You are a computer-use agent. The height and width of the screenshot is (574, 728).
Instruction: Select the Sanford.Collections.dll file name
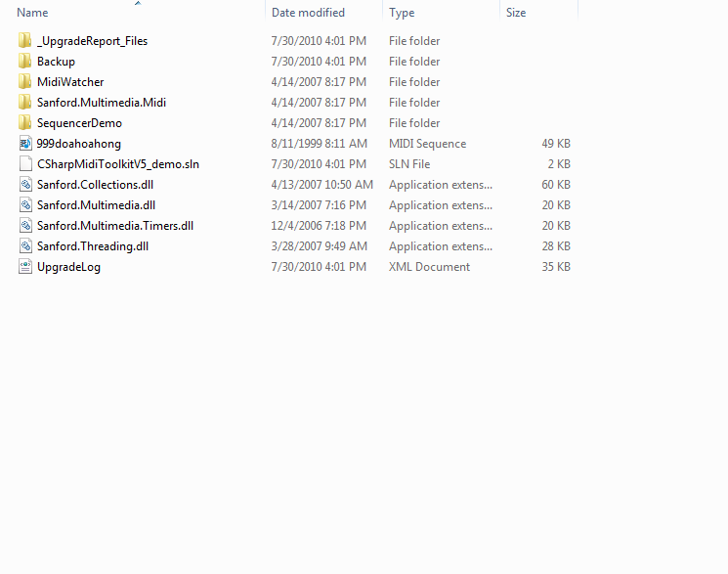pos(95,185)
